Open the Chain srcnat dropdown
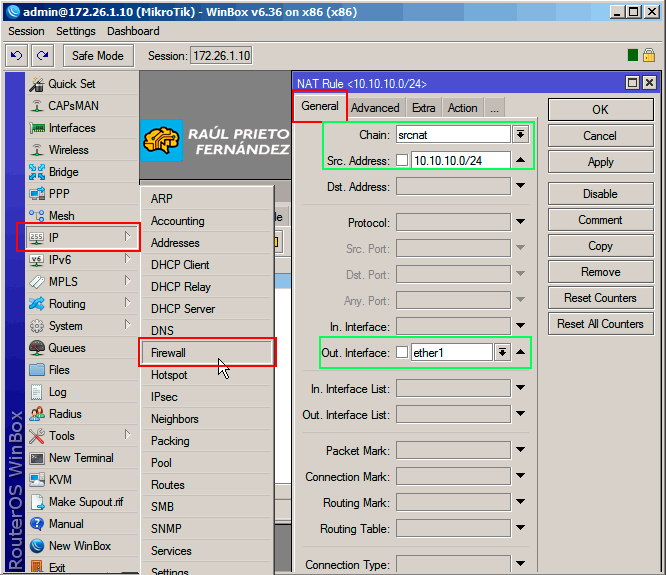 520,134
